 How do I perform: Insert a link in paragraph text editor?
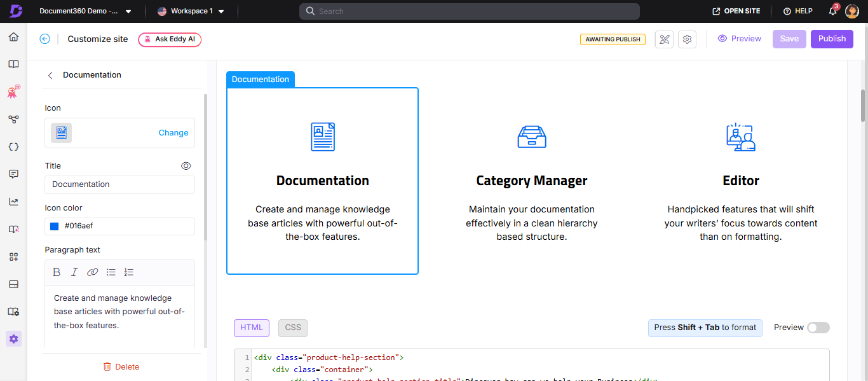click(93, 272)
